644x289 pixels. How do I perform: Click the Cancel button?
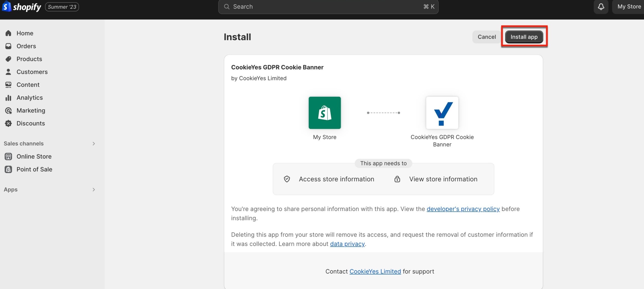pos(487,37)
